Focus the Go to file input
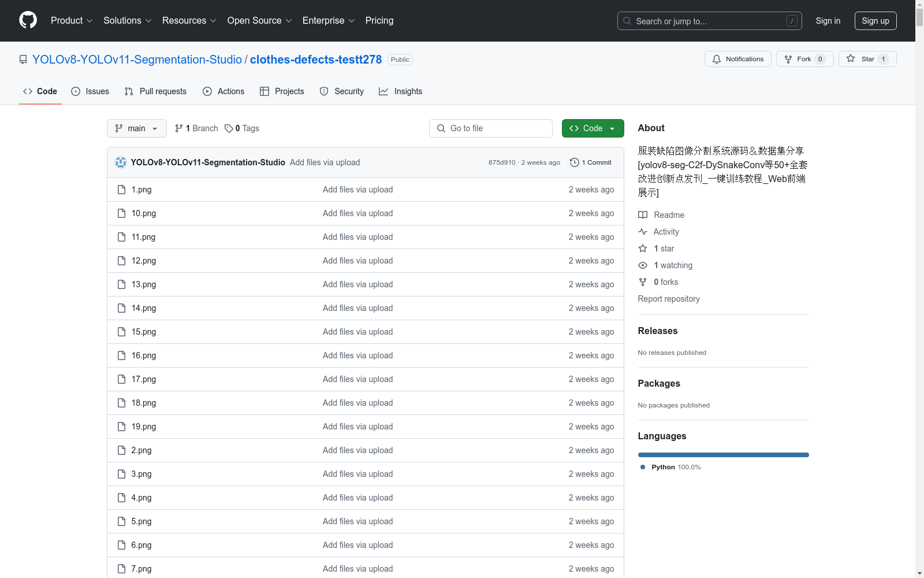The width and height of the screenshot is (924, 578). pos(491,128)
